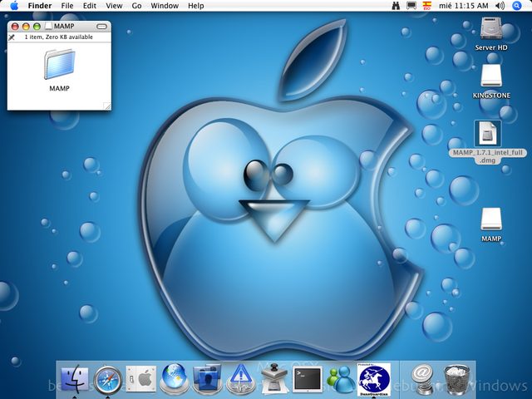Open the File menu
The width and height of the screenshot is (532, 399).
[67, 6]
